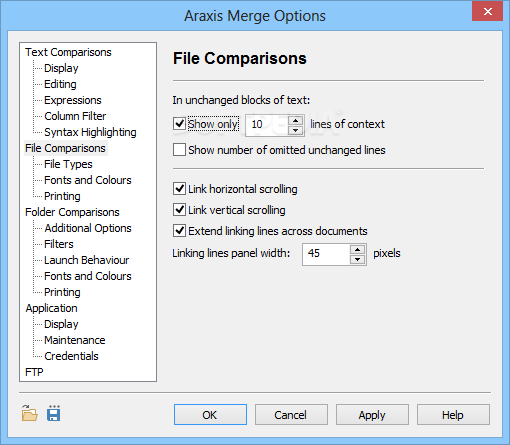
Task: Click the open settings folder icon
Action: 30,413
